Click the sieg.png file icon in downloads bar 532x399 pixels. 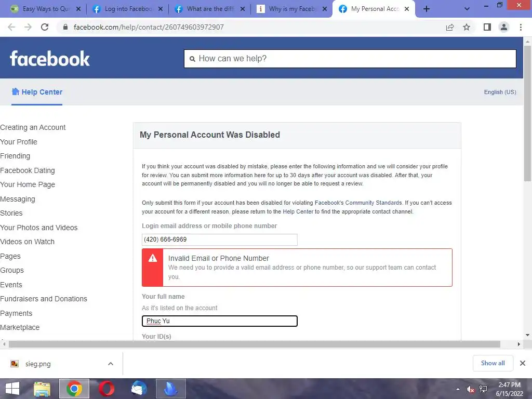pyautogui.click(x=15, y=364)
